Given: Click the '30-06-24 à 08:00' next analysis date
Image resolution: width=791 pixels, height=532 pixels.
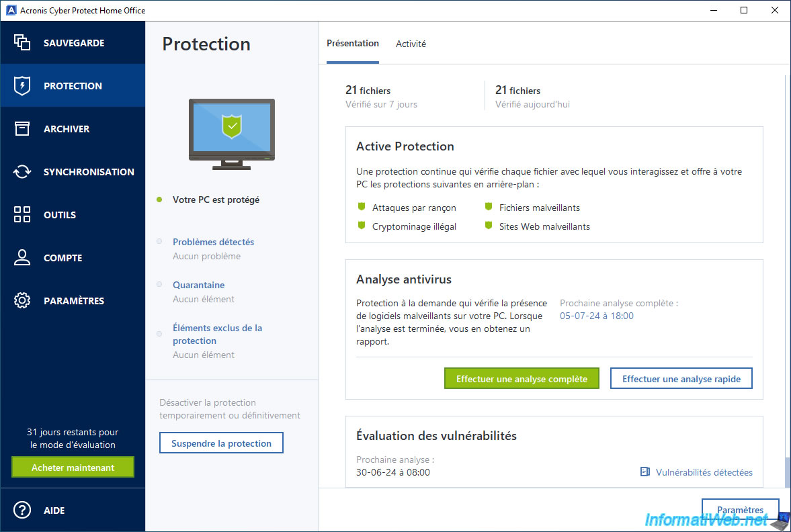Looking at the screenshot, I should pyautogui.click(x=393, y=472).
